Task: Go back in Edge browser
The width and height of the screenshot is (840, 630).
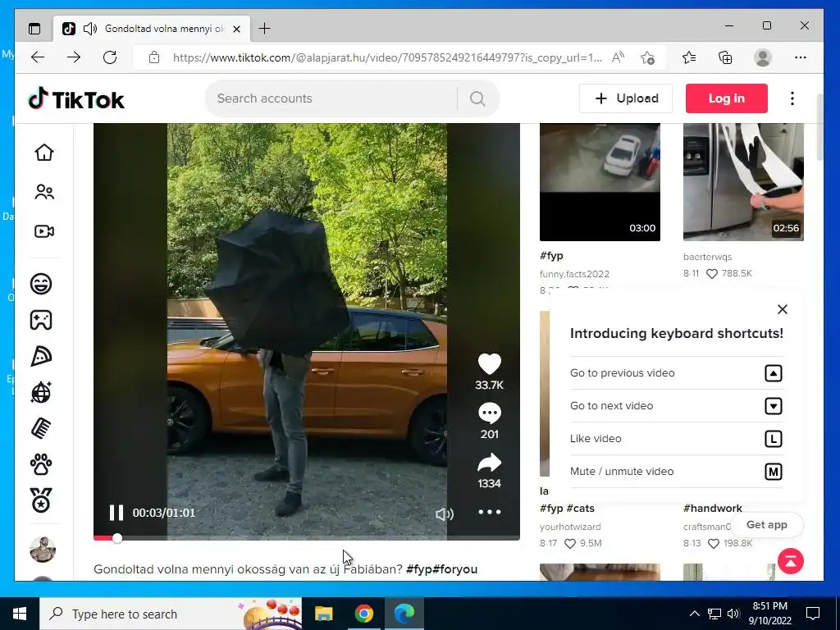Action: pos(38,57)
